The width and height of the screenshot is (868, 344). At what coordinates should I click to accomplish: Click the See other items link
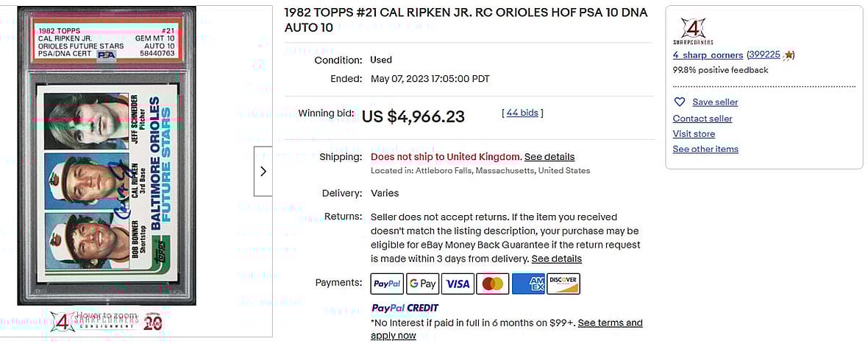(705, 150)
